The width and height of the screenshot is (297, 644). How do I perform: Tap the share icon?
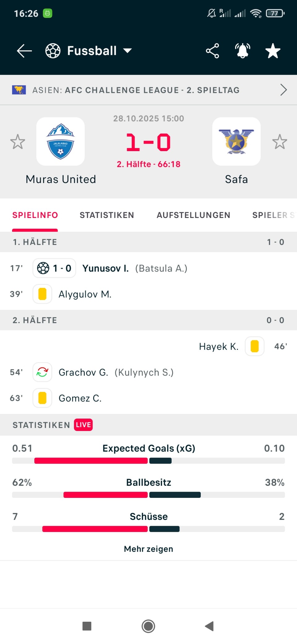tap(212, 51)
